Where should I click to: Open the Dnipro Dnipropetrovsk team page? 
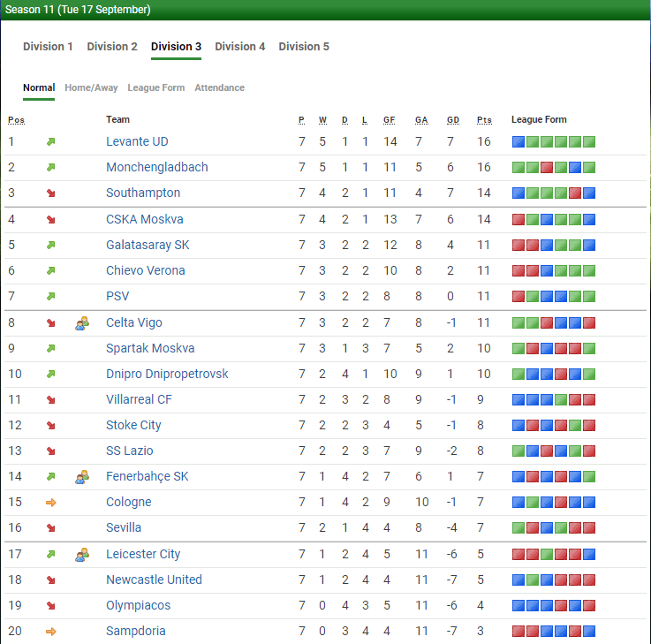point(167,374)
